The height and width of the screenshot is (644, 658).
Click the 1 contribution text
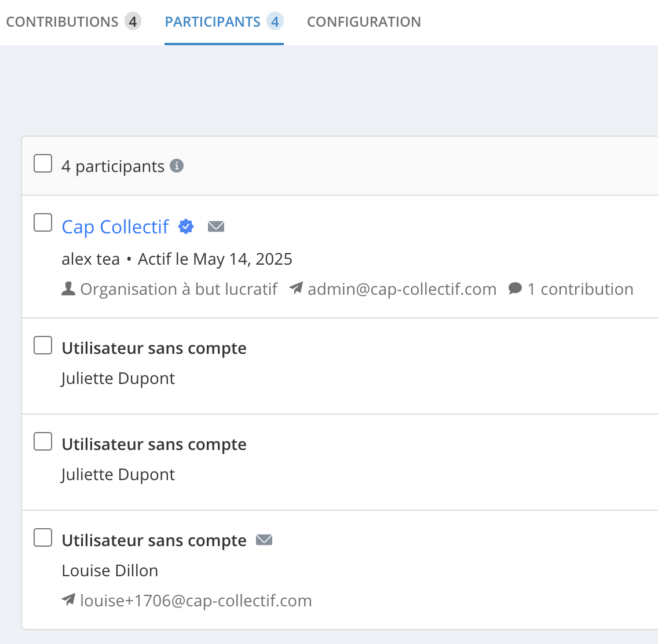pos(580,289)
